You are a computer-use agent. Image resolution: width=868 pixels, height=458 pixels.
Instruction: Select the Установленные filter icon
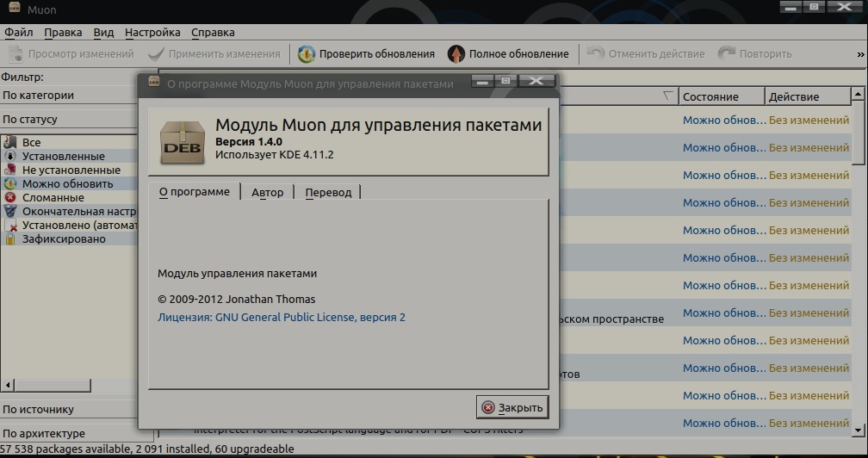pos(10,156)
